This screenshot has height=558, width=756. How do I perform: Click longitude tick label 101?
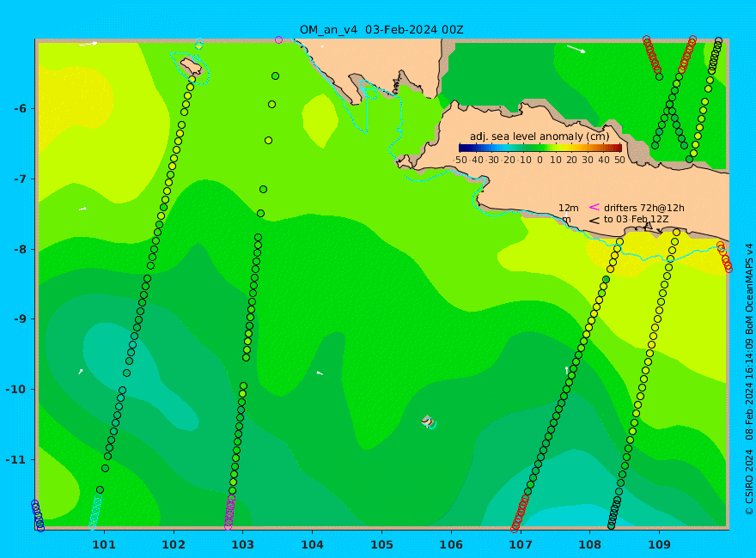point(104,545)
